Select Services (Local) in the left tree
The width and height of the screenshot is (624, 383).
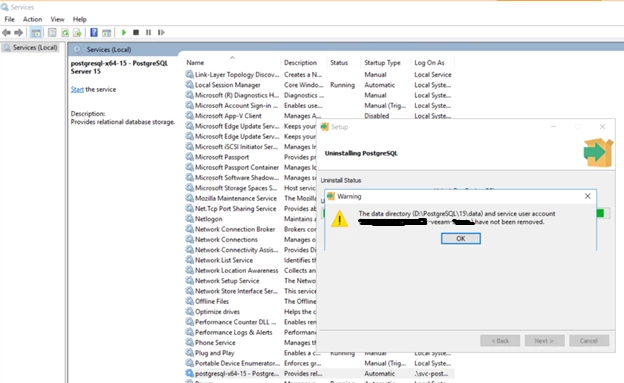point(30,48)
